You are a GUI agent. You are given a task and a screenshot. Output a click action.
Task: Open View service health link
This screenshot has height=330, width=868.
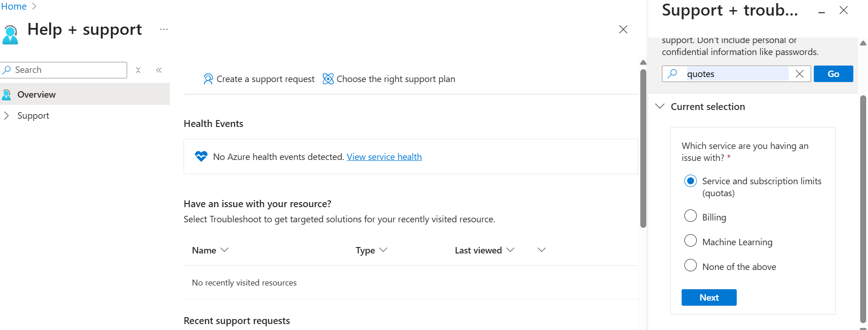(x=384, y=157)
